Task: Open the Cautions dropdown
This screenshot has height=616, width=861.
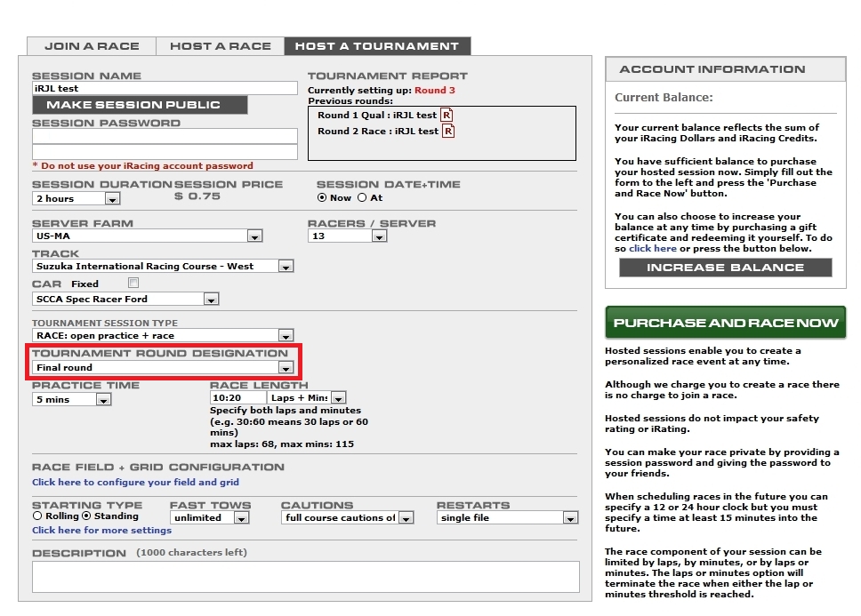Action: (347, 517)
